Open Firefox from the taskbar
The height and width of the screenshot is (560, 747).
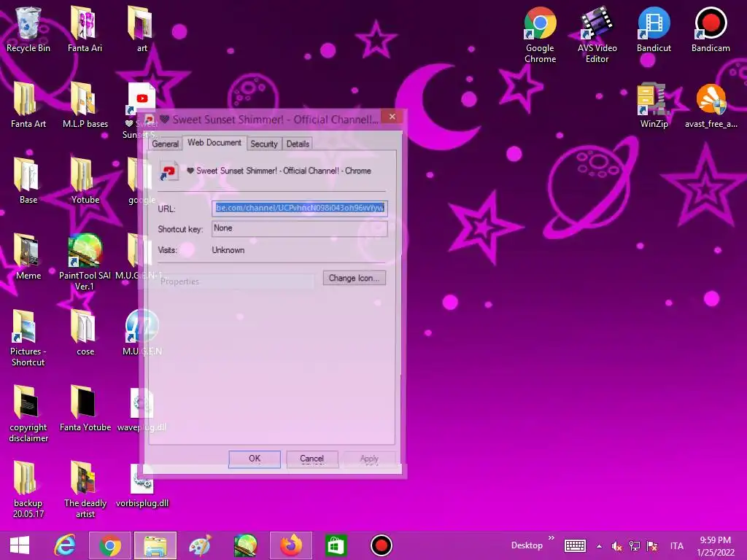click(x=291, y=545)
